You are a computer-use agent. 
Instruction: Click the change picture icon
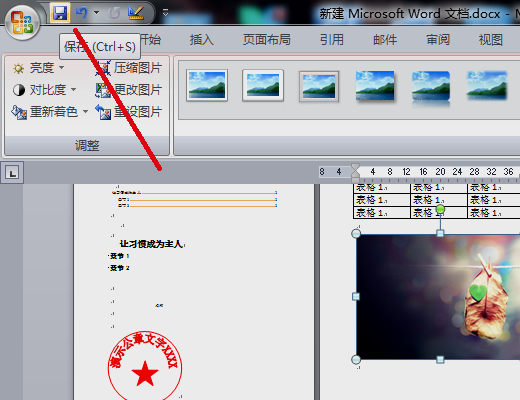coord(103,90)
